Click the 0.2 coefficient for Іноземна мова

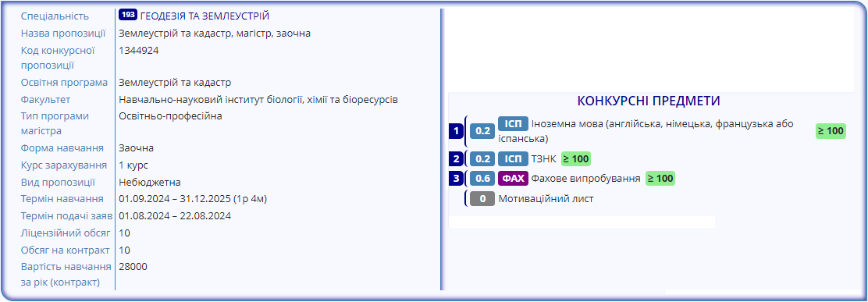coord(482,131)
